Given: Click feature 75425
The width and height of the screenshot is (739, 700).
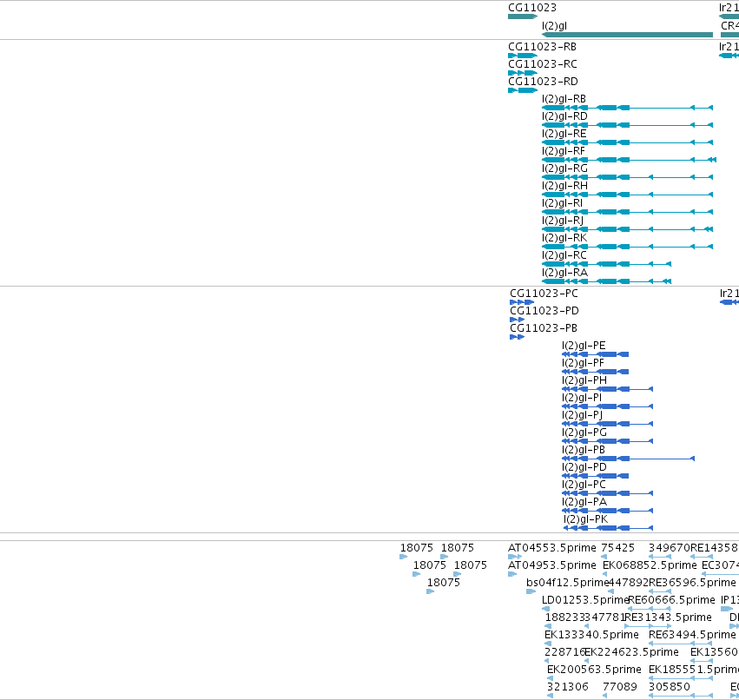Looking at the screenshot, I should [604, 557].
